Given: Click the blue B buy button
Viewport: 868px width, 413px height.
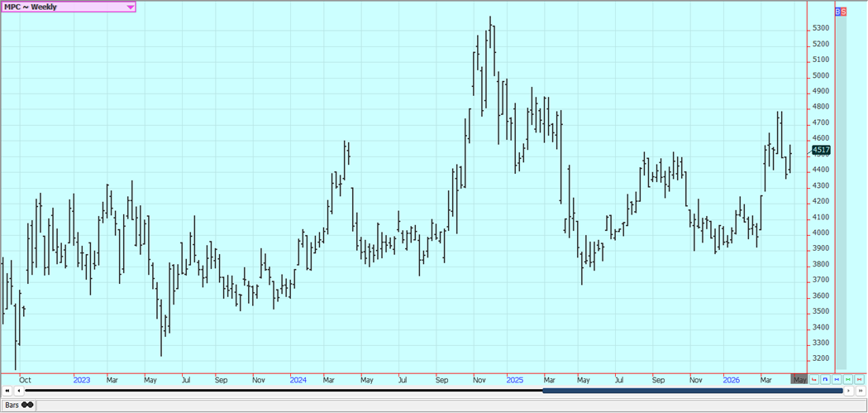Looking at the screenshot, I should pyautogui.click(x=837, y=12).
